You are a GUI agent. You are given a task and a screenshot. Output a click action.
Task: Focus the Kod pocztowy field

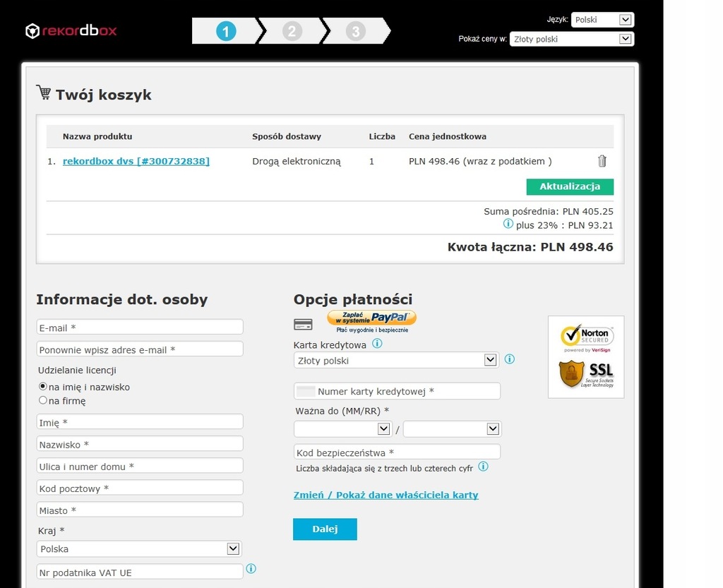pos(140,488)
